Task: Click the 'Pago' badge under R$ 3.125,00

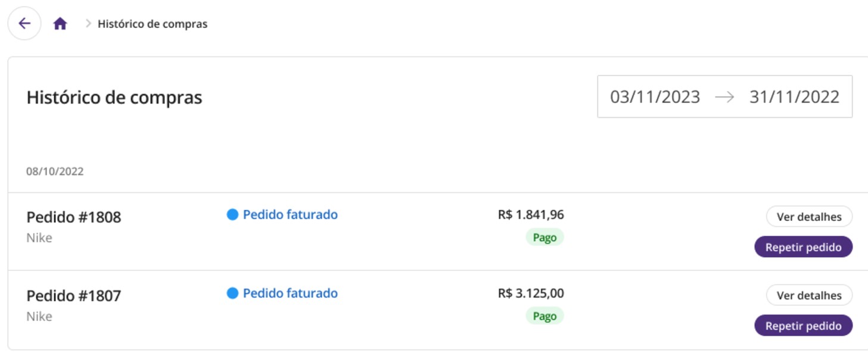Action: [x=545, y=316]
